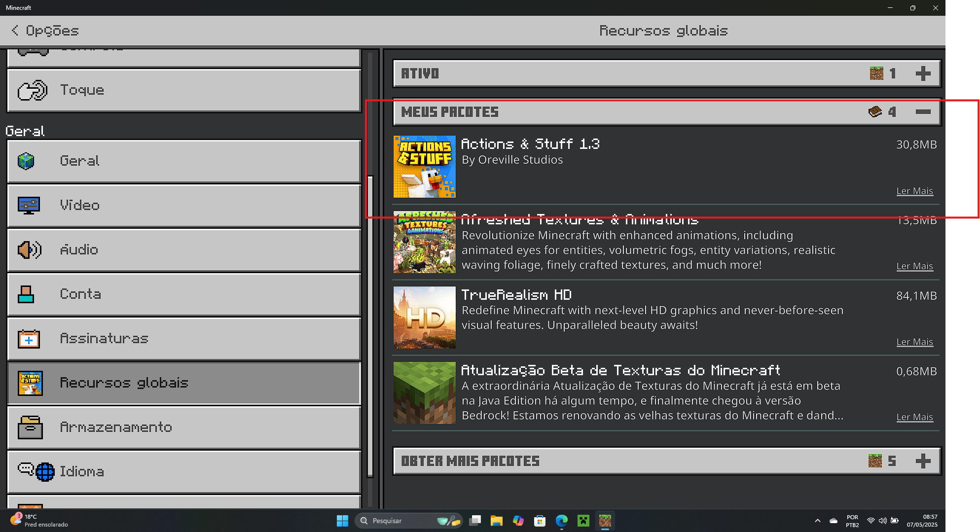980x532 pixels.
Task: Select the TrueRealism HD pack thumbnail
Action: point(424,318)
